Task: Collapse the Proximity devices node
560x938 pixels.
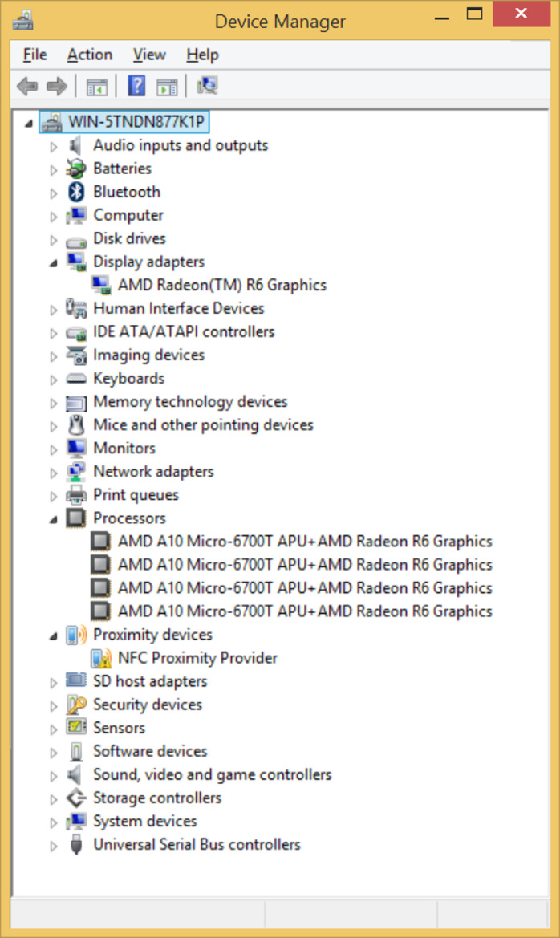Action: [x=54, y=636]
